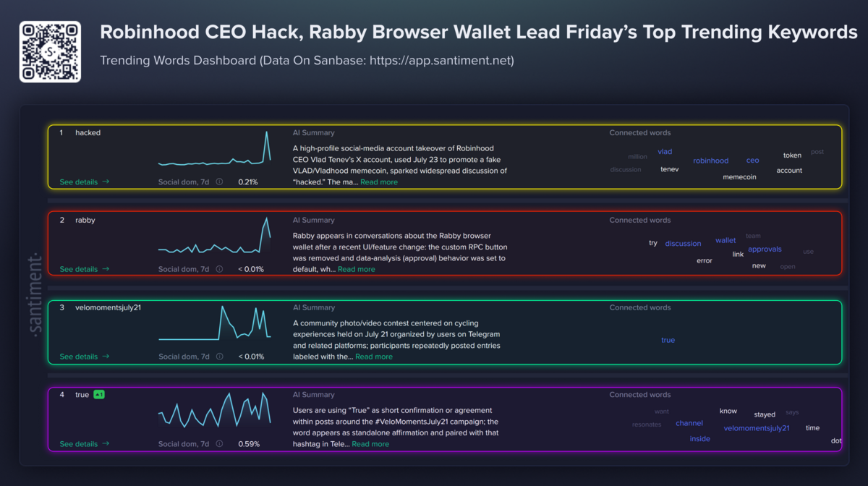Select connected word approvals

coord(765,250)
